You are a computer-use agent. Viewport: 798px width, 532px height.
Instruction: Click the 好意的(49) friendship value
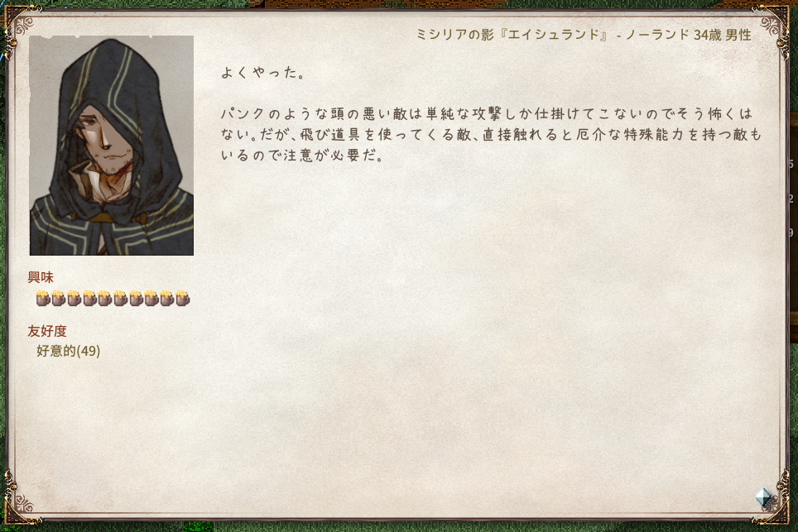pos(68,351)
